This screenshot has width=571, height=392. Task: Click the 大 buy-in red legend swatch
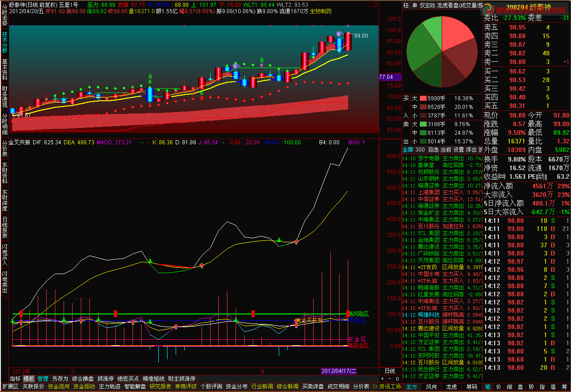click(423, 98)
